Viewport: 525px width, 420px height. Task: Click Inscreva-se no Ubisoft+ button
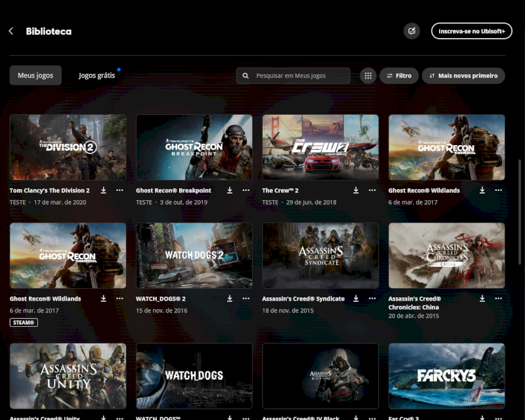tap(471, 31)
